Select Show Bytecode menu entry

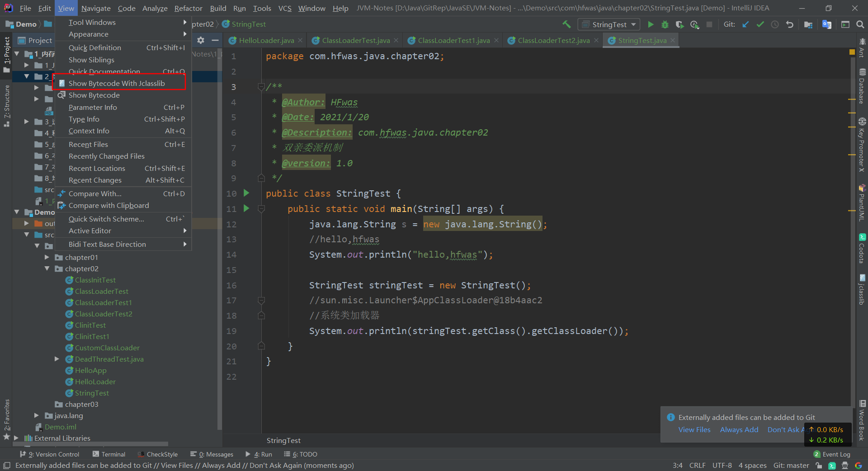pos(123,95)
